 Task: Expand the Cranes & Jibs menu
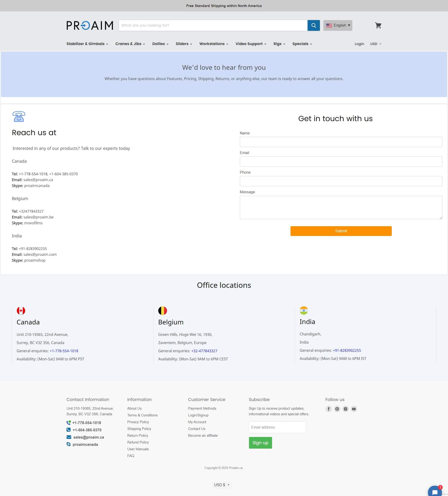click(x=130, y=44)
